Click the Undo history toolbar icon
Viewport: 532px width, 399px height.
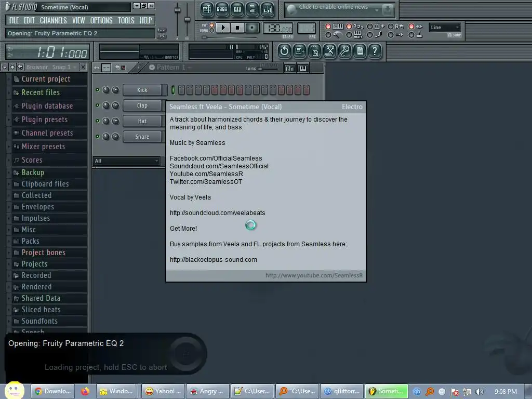pos(284,51)
